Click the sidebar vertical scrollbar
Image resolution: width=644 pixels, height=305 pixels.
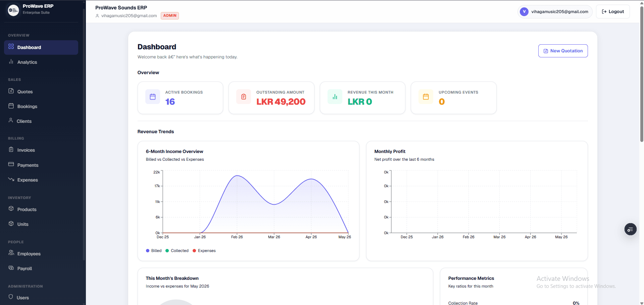click(84, 134)
